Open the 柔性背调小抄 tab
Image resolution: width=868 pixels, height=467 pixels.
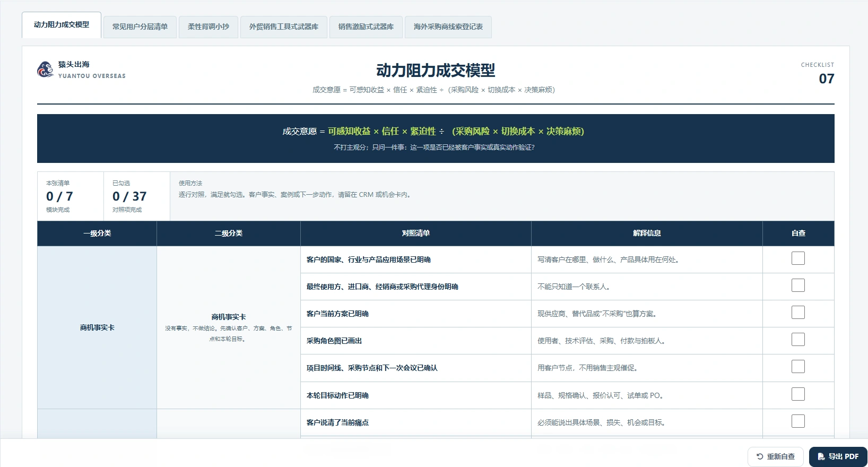point(209,27)
